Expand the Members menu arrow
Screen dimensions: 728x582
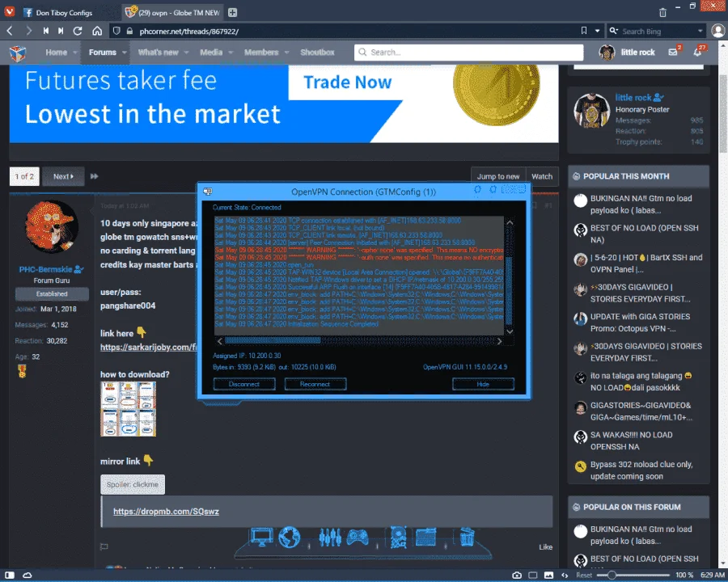286,53
